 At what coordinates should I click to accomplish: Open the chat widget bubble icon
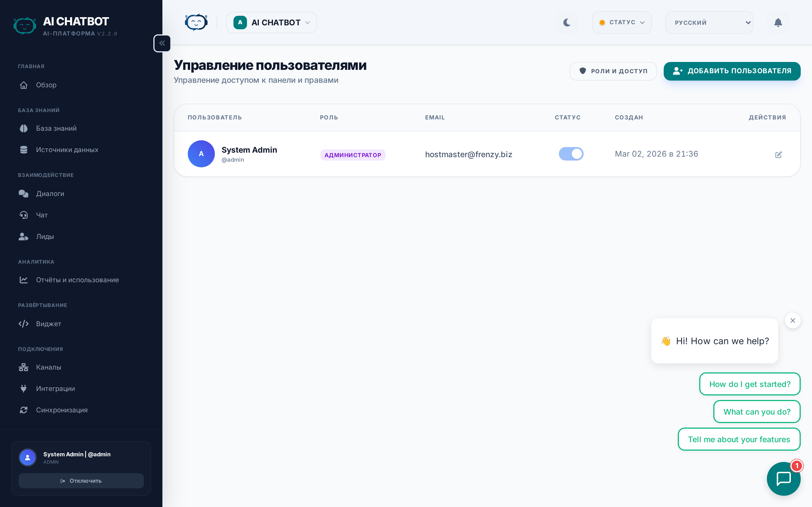pyautogui.click(x=783, y=478)
